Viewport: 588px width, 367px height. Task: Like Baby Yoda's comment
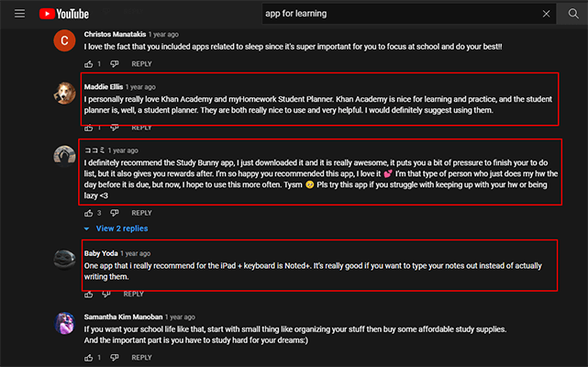[89, 294]
